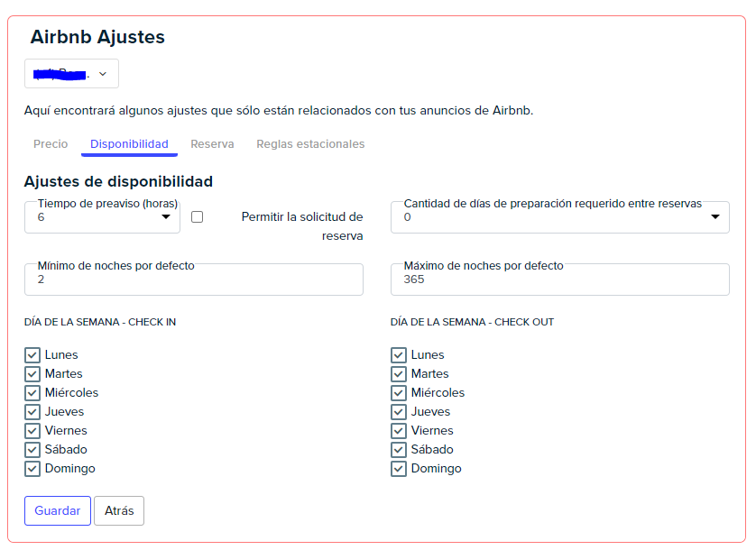Viewport: 756px width, 550px height.
Task: Click Mínimo de noches por defecto field
Action: [x=193, y=280]
